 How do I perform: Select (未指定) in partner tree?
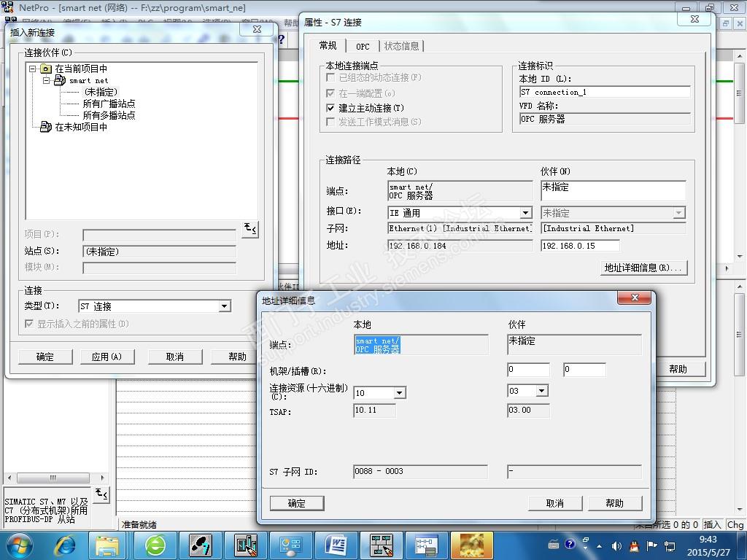tap(101, 92)
